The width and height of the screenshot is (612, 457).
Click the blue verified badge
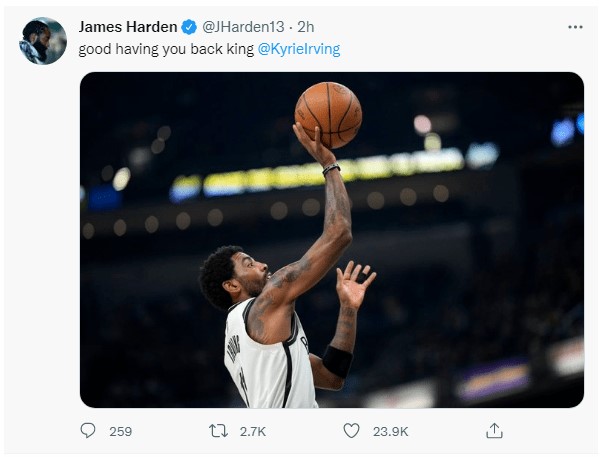tap(188, 27)
